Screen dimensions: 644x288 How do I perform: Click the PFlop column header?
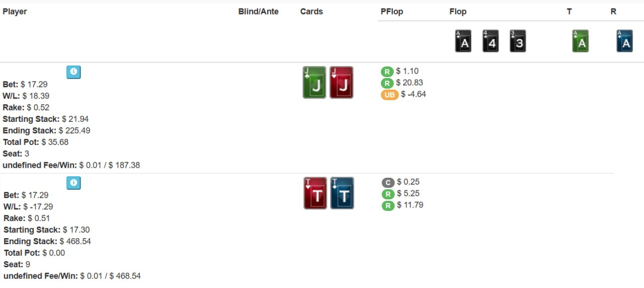tap(392, 12)
